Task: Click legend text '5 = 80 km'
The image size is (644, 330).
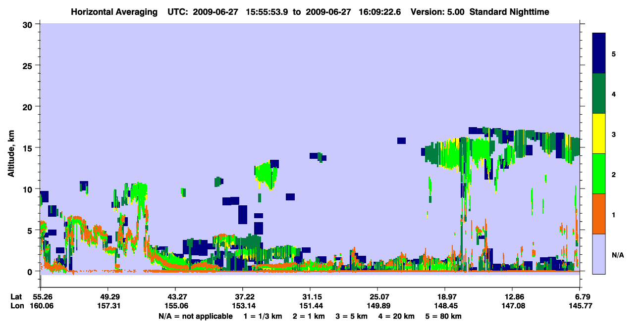Action: pyautogui.click(x=443, y=316)
